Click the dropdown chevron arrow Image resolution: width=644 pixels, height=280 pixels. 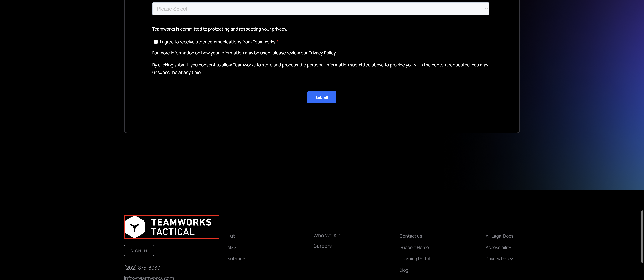(486, 9)
